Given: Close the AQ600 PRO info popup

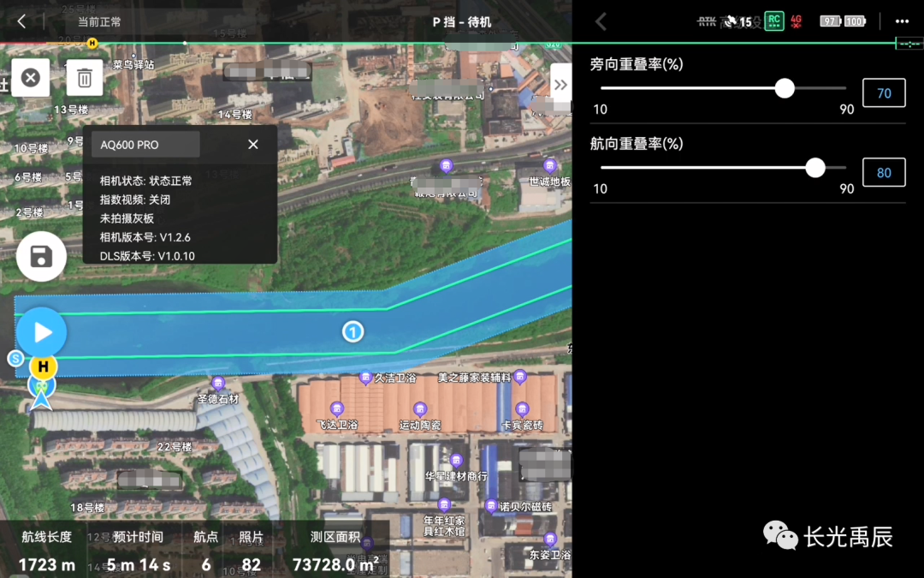Looking at the screenshot, I should [x=253, y=145].
